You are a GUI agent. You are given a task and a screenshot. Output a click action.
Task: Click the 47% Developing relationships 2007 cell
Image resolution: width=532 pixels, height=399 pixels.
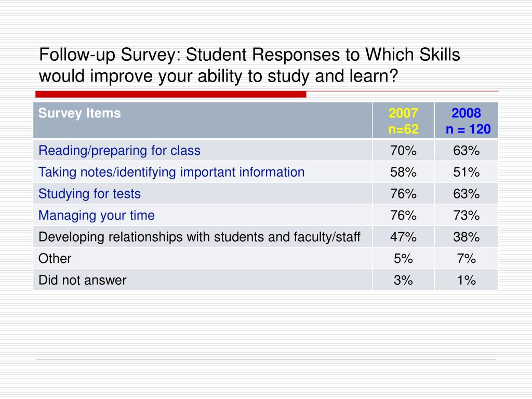pyautogui.click(x=403, y=236)
